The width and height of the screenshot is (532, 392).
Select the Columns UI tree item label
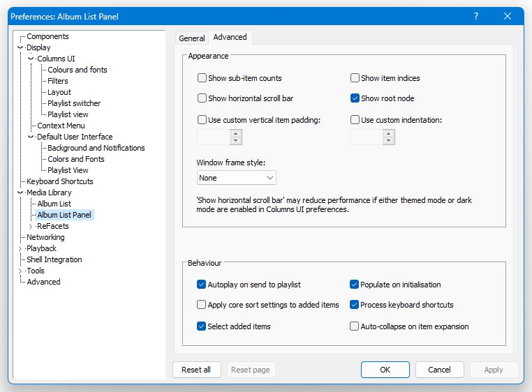pos(56,59)
